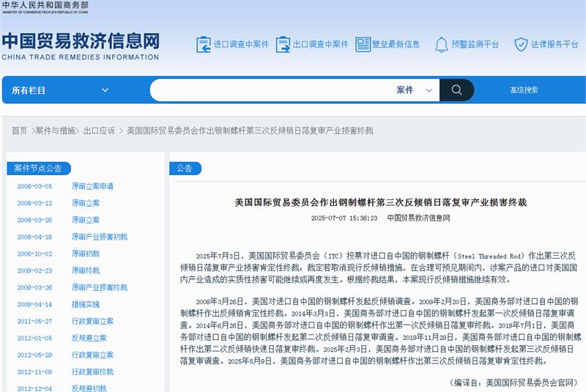Click the magnifier search button
Image resolution: width=586 pixels, height=392 pixels.
[x=456, y=90]
